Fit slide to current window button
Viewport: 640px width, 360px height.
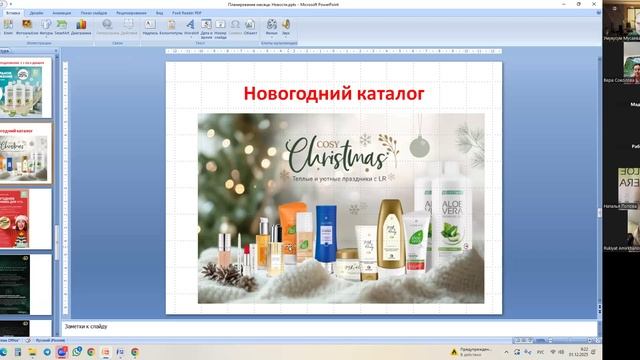coord(597,340)
